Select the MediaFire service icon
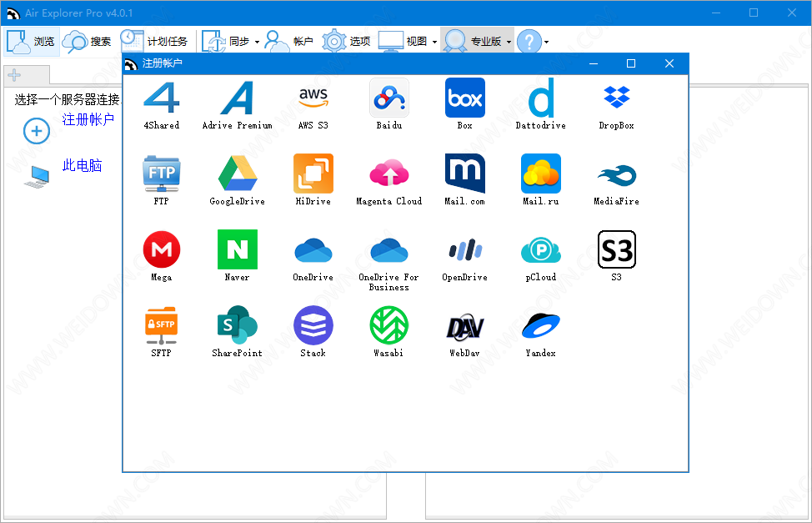Viewport: 812px width, 523px height. pyautogui.click(x=616, y=174)
